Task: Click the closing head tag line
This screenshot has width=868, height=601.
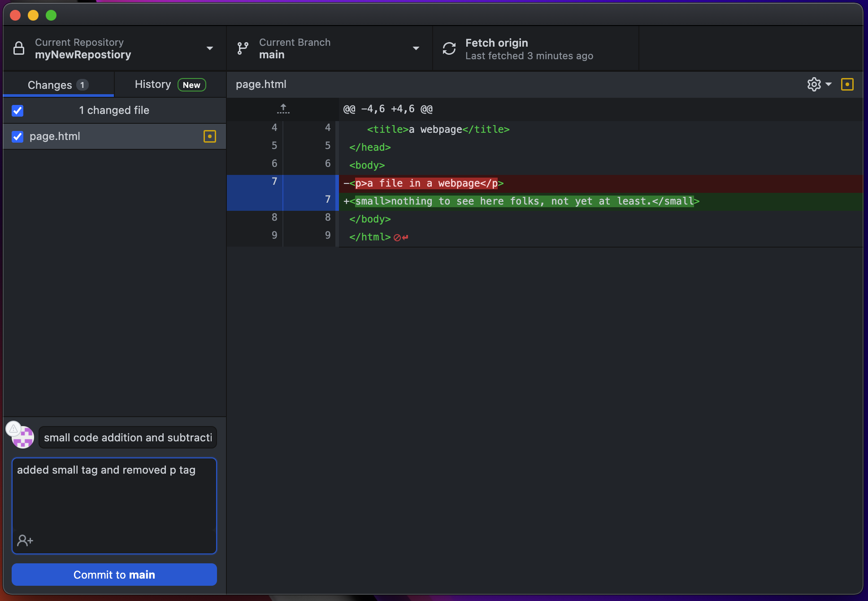Action: (x=601, y=148)
